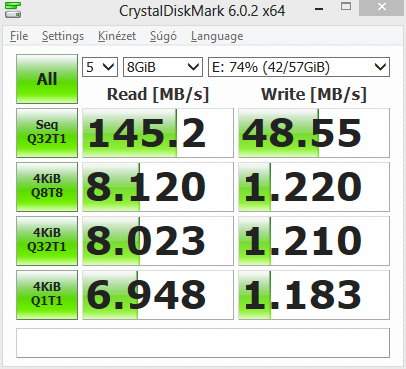The image size is (406, 369).
Task: Open the File menu
Action: click(x=19, y=36)
